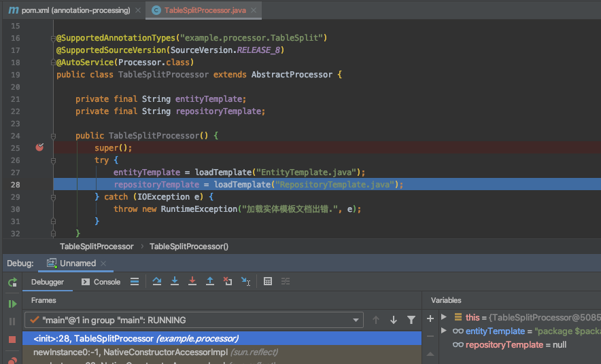
Task: Click the Trace Current Stream Chain icon
Action: pyautogui.click(x=286, y=282)
